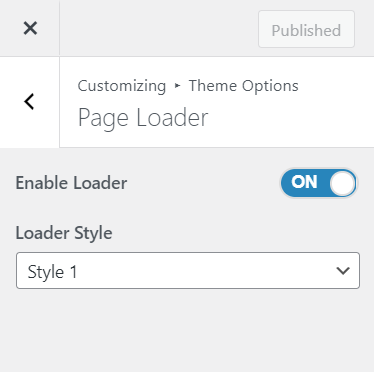The width and height of the screenshot is (374, 372).
Task: Click the Customizing breadcrumb text
Action: click(x=122, y=86)
